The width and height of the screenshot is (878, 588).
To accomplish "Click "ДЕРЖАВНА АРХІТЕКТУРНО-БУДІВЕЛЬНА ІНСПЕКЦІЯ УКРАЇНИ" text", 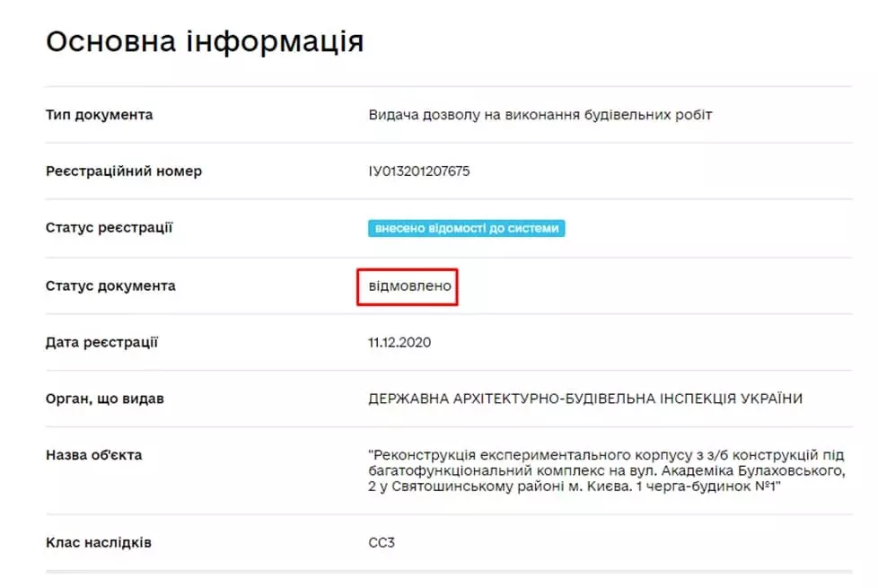I will click(584, 399).
